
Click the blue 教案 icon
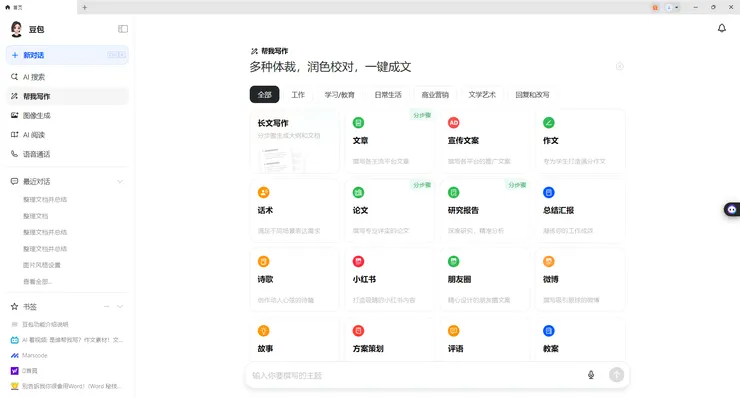(x=548, y=330)
